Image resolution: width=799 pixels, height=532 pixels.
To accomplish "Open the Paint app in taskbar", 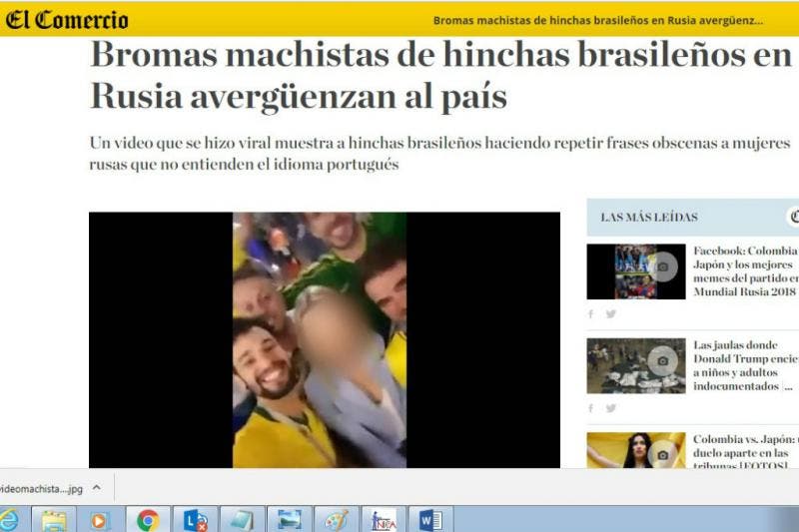I will pyautogui.click(x=336, y=520).
